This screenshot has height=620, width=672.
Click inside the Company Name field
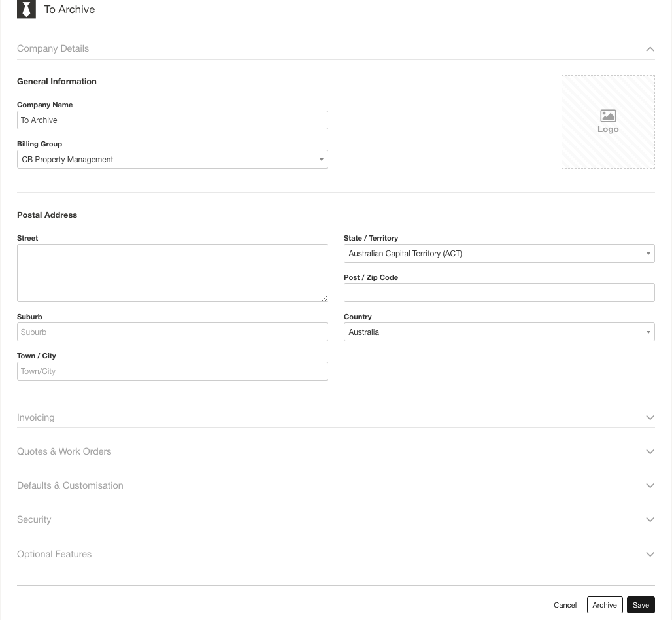(x=173, y=120)
